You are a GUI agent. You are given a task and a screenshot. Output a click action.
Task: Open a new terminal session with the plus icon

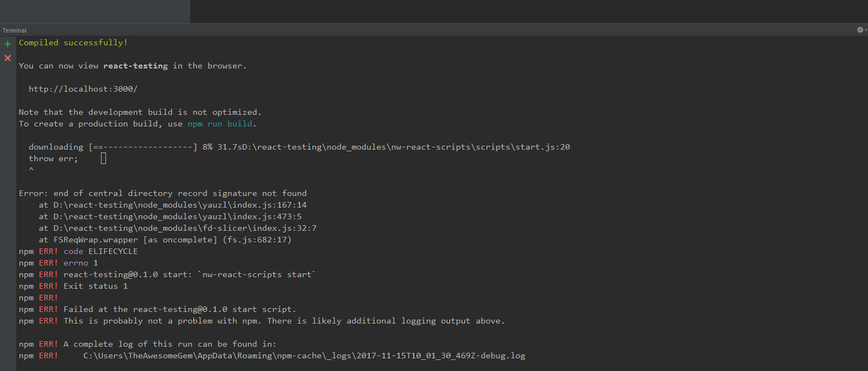pos(8,44)
